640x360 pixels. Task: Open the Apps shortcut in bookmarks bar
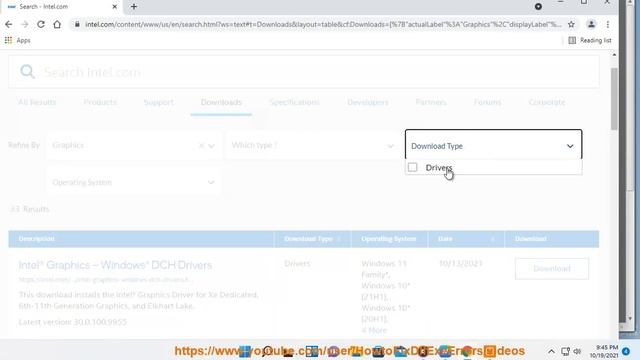tap(18, 40)
